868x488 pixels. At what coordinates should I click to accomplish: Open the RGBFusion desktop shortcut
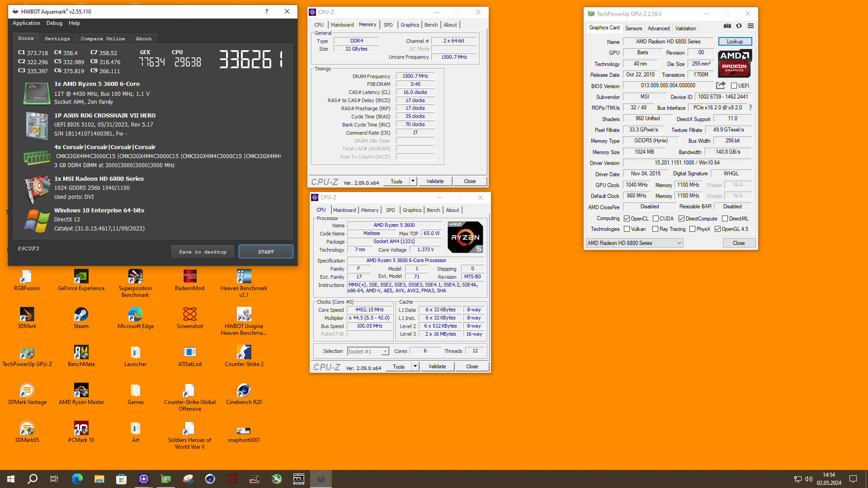click(x=27, y=280)
